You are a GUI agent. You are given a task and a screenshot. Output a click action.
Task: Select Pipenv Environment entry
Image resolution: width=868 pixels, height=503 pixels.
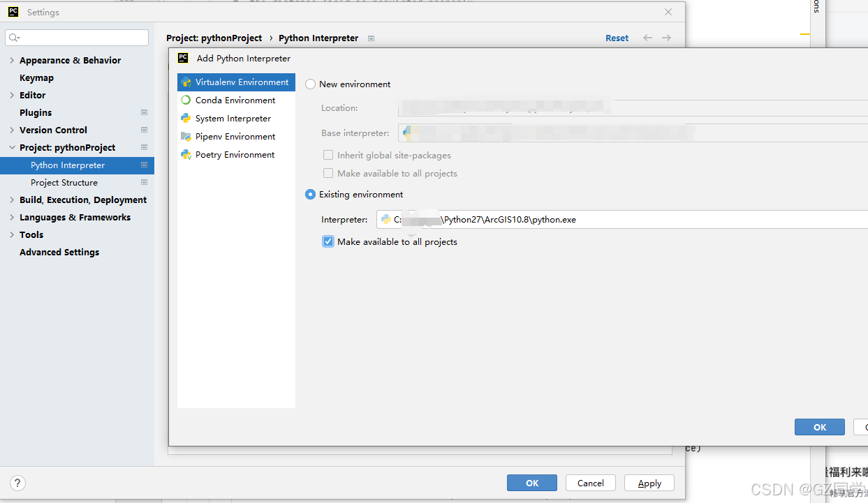pos(236,137)
